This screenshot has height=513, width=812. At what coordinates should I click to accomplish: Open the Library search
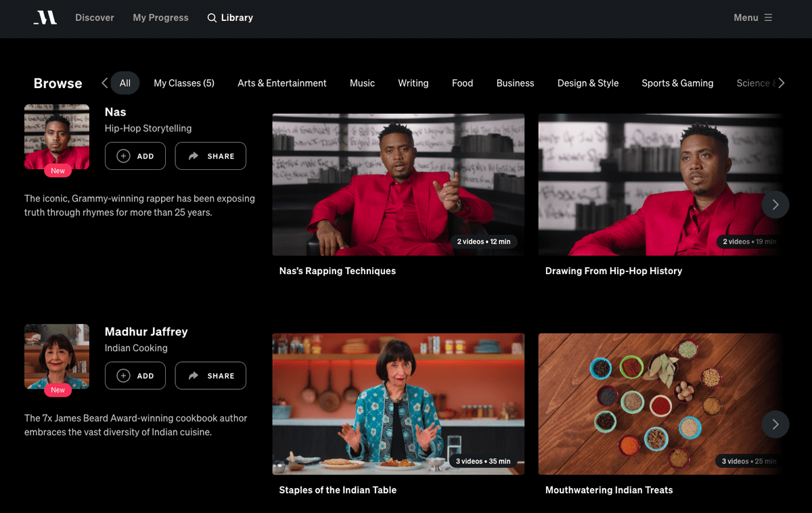click(x=230, y=18)
